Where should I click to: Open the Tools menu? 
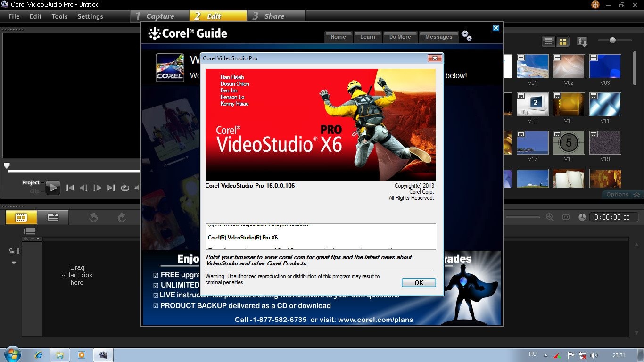pyautogui.click(x=59, y=16)
